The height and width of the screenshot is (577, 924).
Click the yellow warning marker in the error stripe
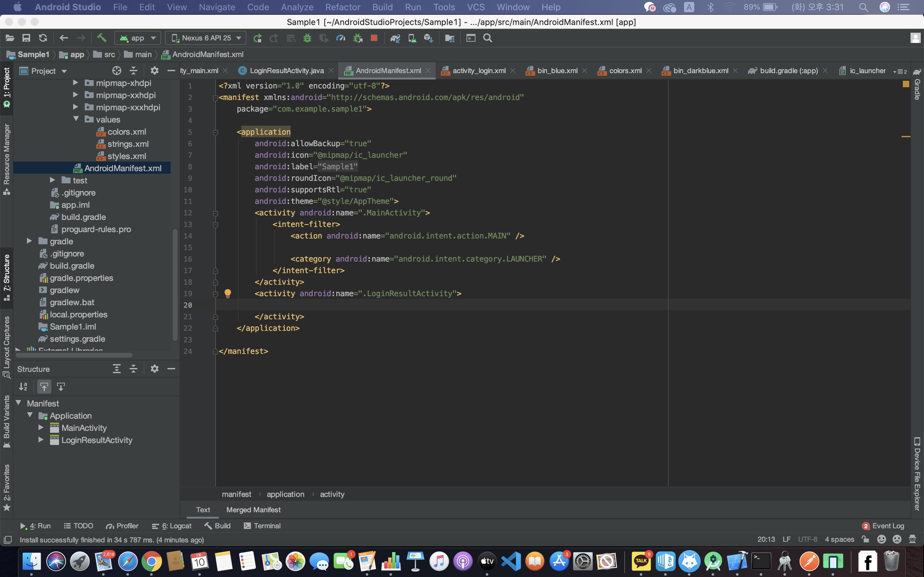click(x=906, y=136)
